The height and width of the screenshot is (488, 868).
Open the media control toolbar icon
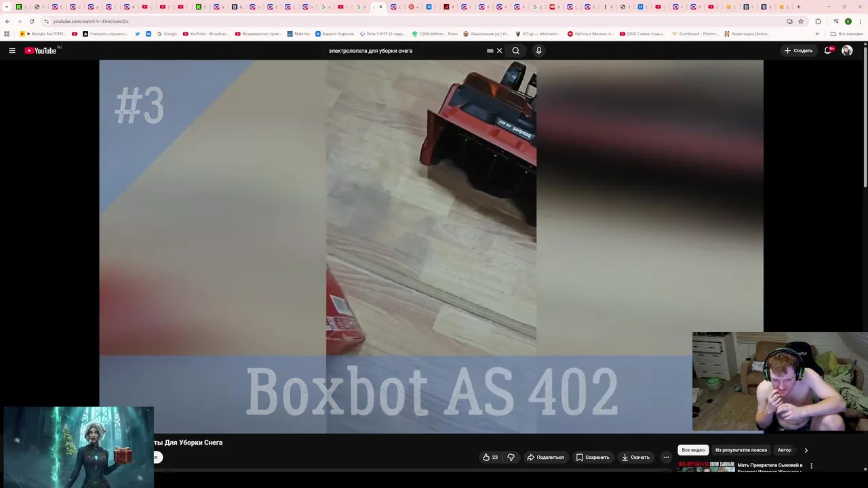click(835, 21)
